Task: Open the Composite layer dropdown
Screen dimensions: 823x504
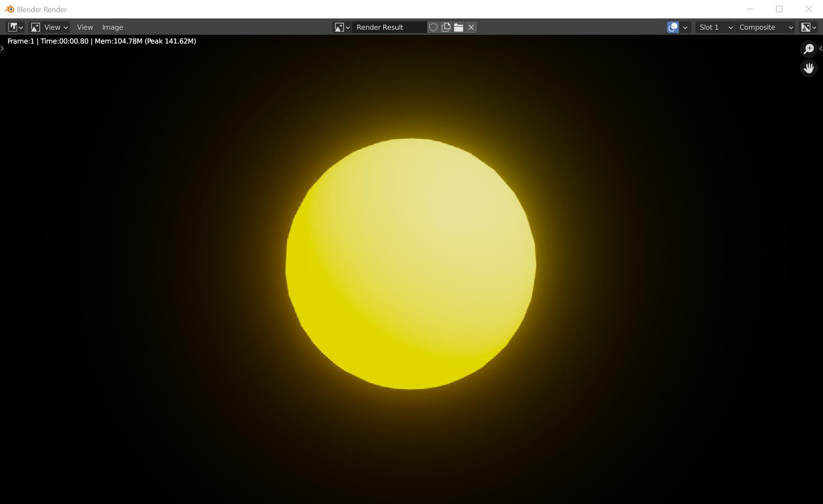Action: [x=765, y=27]
